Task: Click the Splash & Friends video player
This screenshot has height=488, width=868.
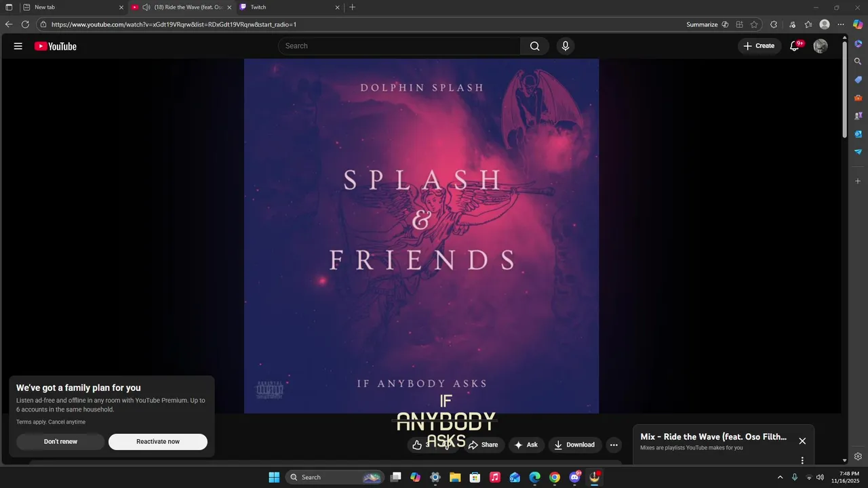Action: click(x=421, y=236)
